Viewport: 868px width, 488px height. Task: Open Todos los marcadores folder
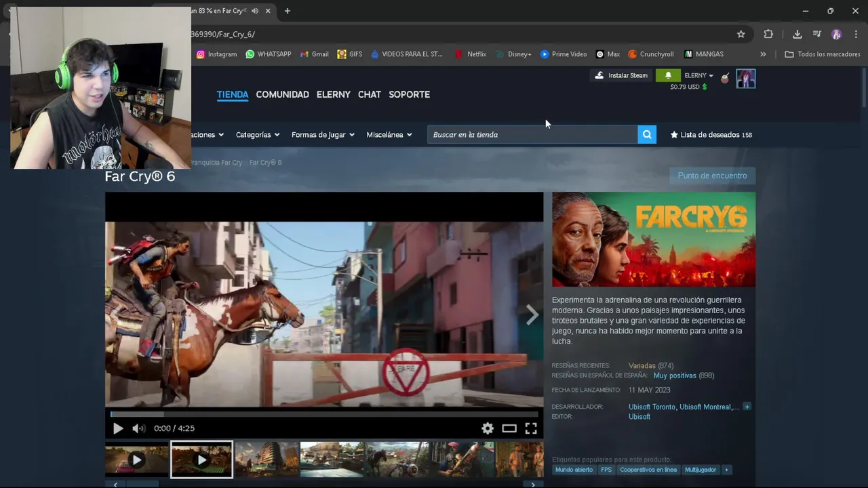(822, 54)
